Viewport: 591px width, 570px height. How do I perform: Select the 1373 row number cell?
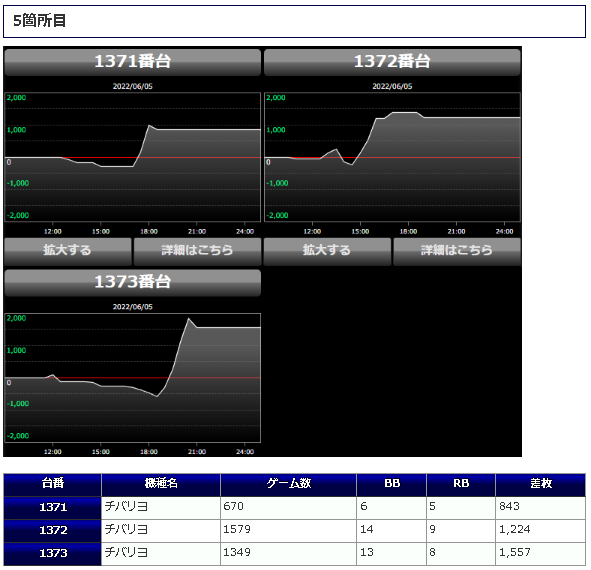point(53,554)
